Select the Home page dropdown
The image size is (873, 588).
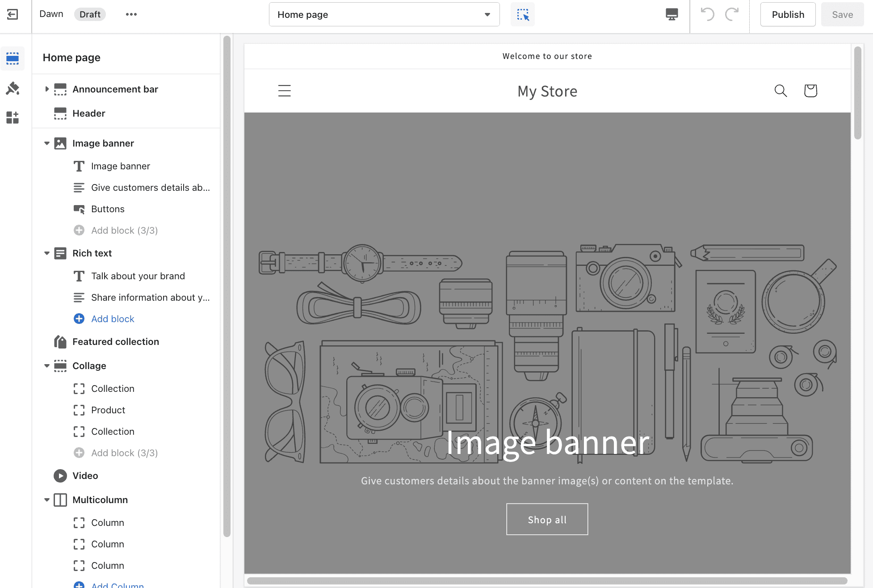[x=384, y=14]
